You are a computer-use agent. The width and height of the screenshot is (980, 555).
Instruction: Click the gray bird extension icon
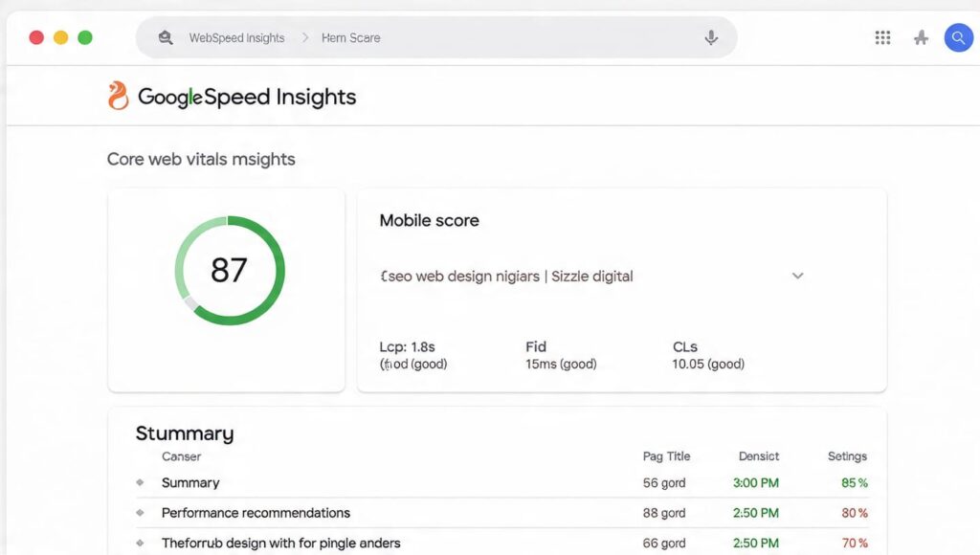click(x=921, y=36)
